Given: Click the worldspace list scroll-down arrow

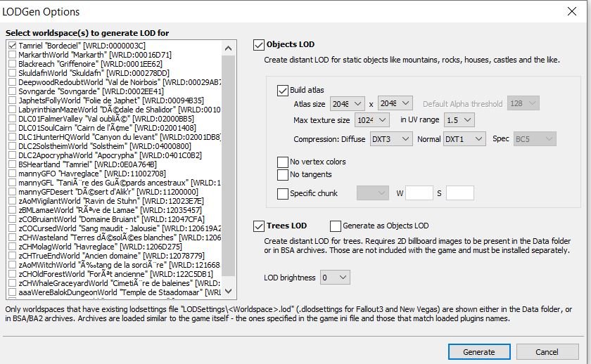Looking at the screenshot, I should 228,291.
